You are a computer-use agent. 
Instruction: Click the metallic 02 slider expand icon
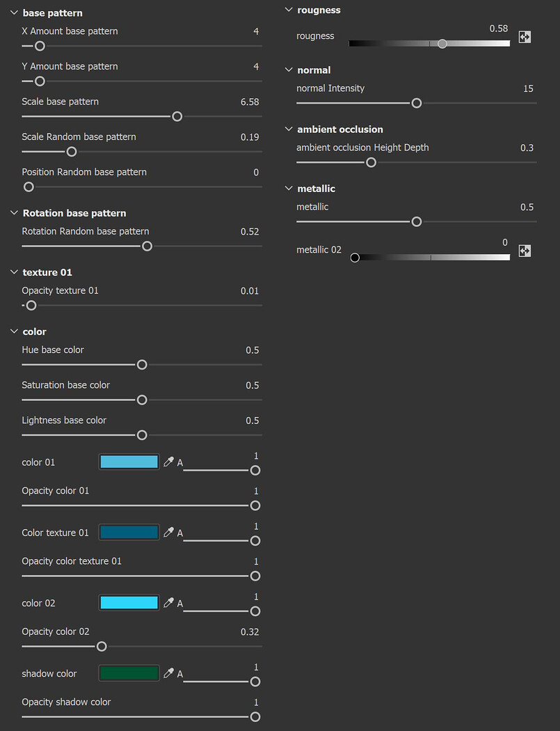[525, 251]
